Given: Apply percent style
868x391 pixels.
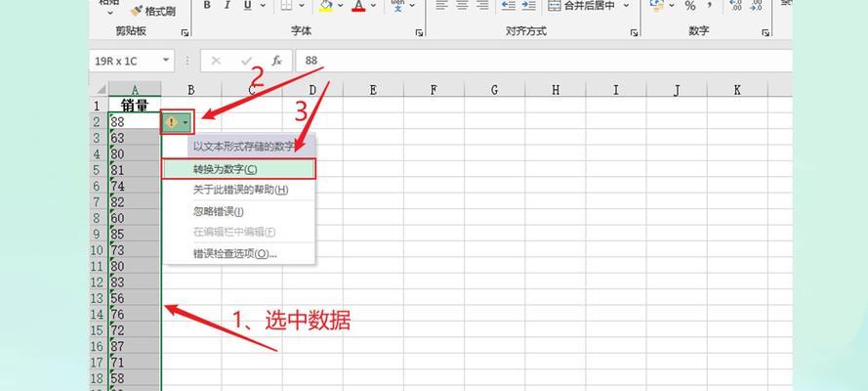Looking at the screenshot, I should pos(689,6).
